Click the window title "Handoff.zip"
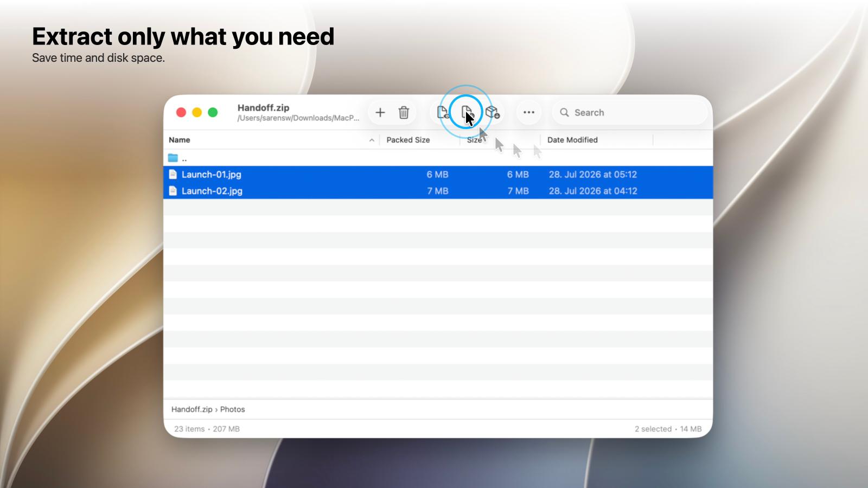Viewport: 868px width, 488px height. point(263,107)
